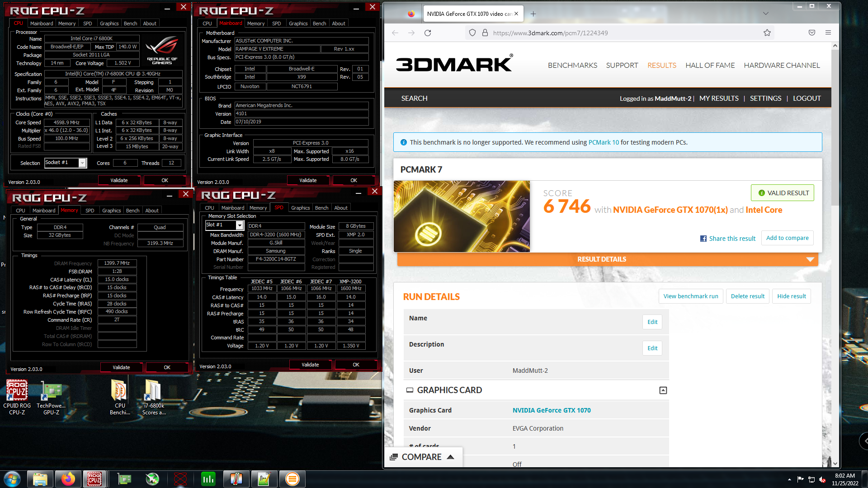Select the i7-6800k Scores desktop folder

pyautogui.click(x=154, y=397)
